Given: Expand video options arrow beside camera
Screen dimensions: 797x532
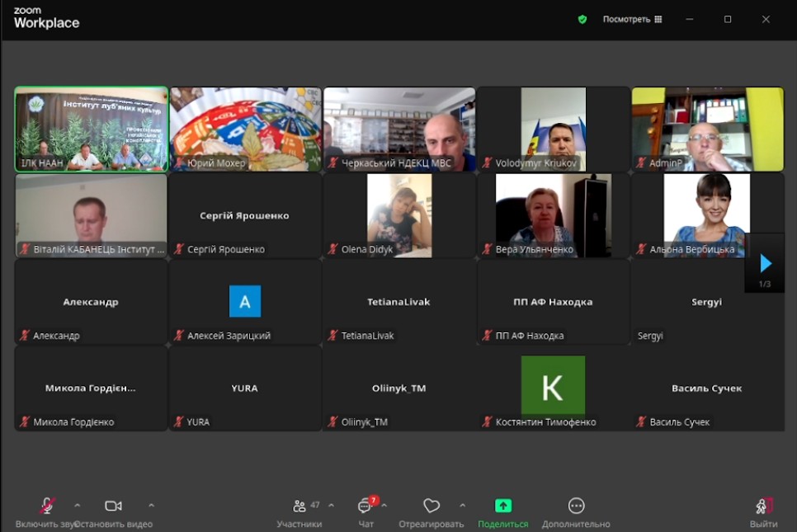Looking at the screenshot, I should coord(152,506).
